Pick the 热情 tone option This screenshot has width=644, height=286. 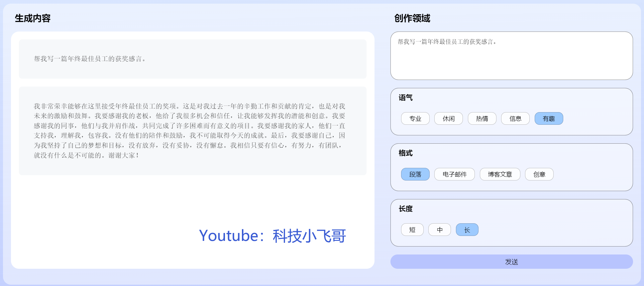coord(482,118)
